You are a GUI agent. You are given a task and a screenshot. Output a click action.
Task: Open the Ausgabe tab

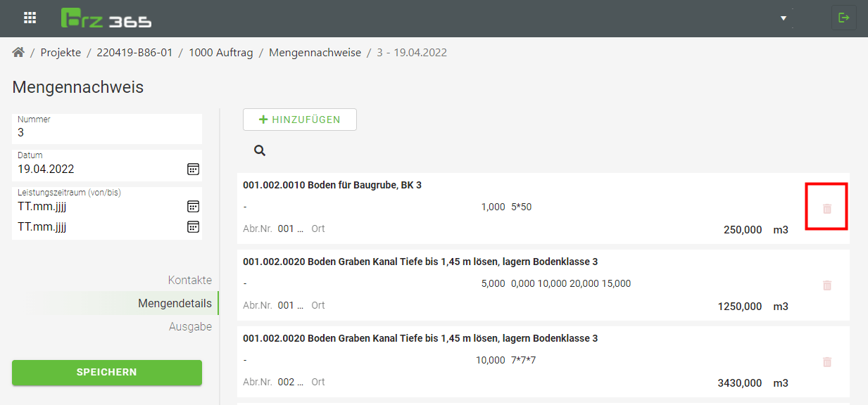coord(190,327)
